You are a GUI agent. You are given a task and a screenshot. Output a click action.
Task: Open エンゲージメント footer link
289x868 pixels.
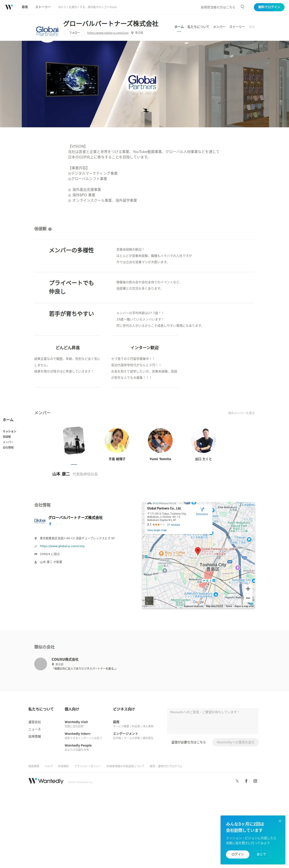[126, 734]
